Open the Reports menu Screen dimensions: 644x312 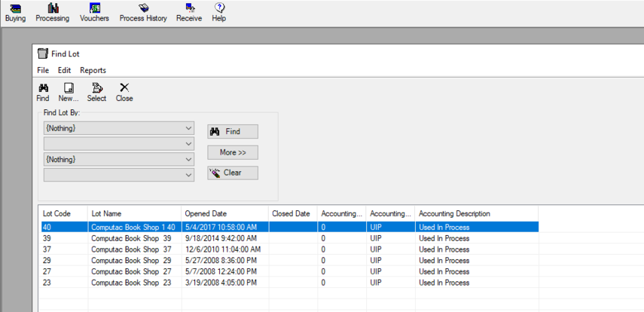coord(93,70)
